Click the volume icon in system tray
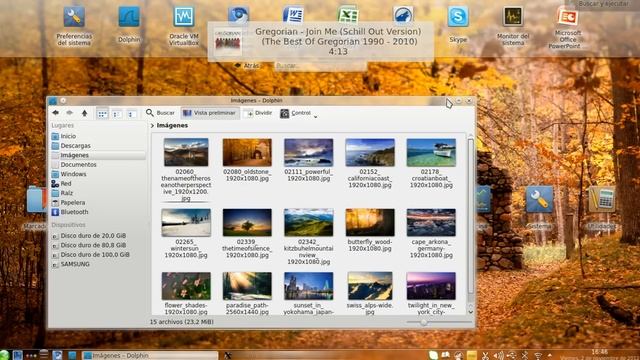 pyautogui.click(x=498, y=356)
